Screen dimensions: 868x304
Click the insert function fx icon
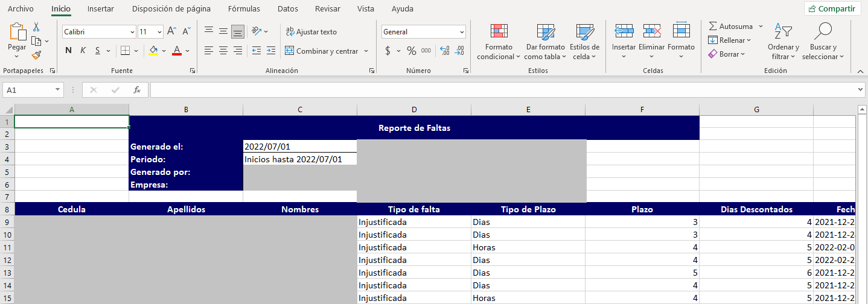click(x=137, y=90)
